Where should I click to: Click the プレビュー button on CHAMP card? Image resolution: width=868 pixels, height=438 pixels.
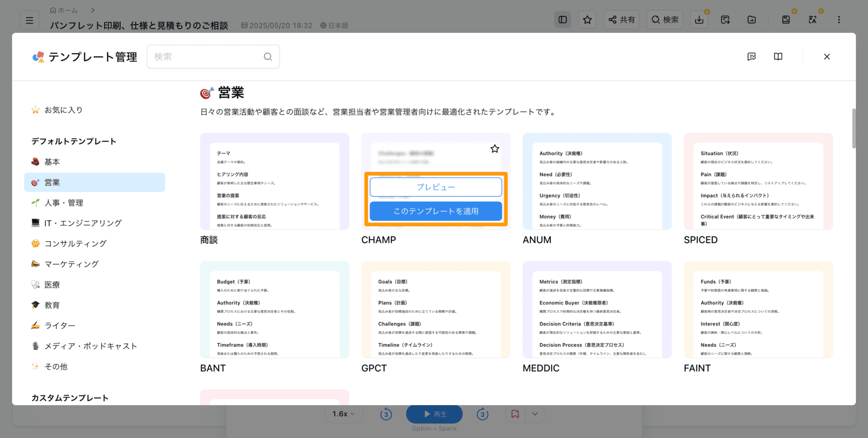[x=435, y=187]
